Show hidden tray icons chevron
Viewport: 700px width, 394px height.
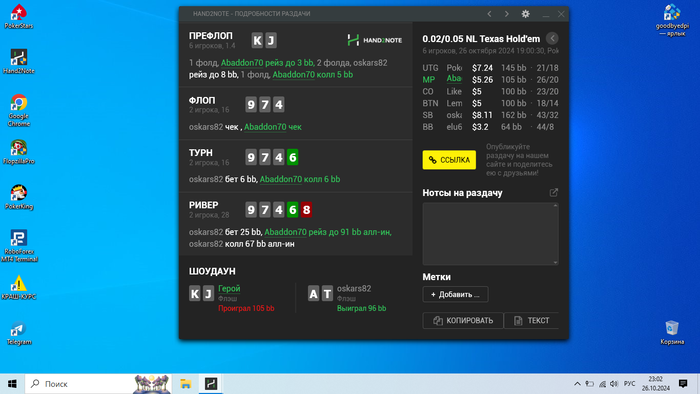577,384
